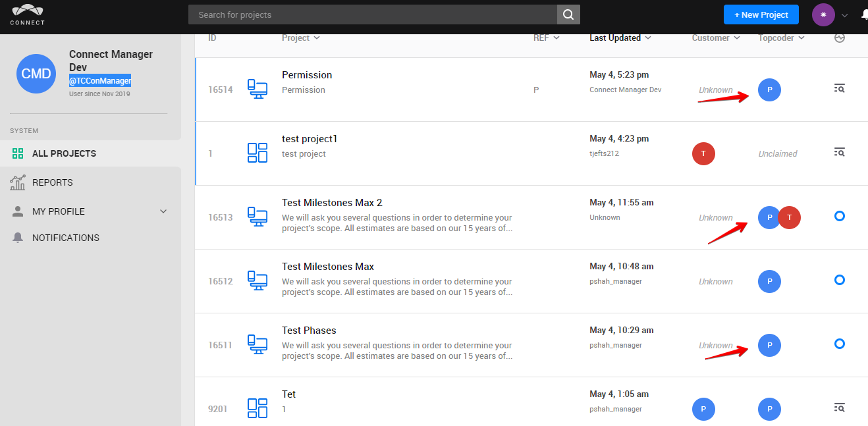Click the test project1 type icon
Screen dimensions: 868x426
click(x=258, y=153)
